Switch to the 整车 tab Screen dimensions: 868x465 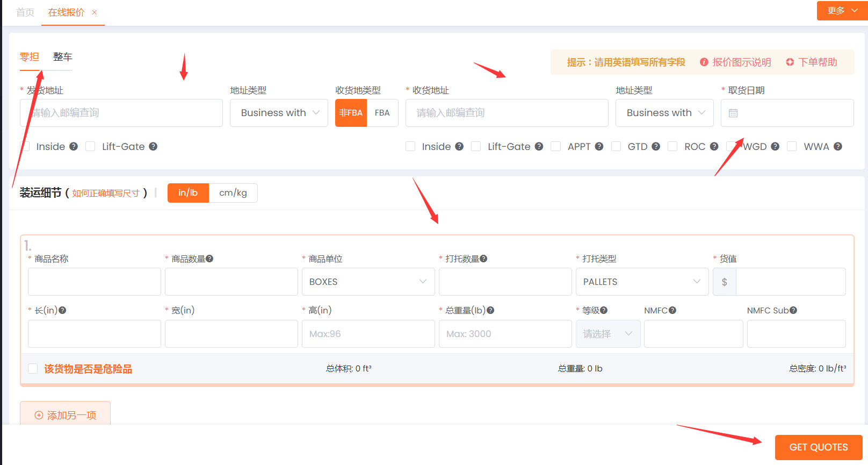[x=62, y=57]
